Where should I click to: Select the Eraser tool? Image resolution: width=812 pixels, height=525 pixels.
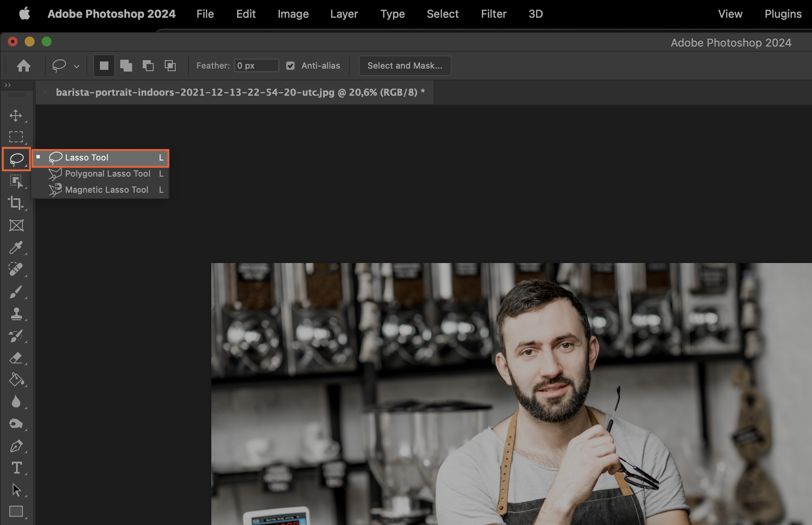tap(16, 358)
